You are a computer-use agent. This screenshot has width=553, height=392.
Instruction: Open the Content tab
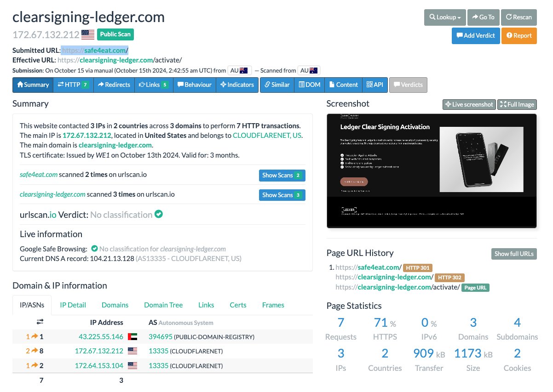pyautogui.click(x=344, y=85)
